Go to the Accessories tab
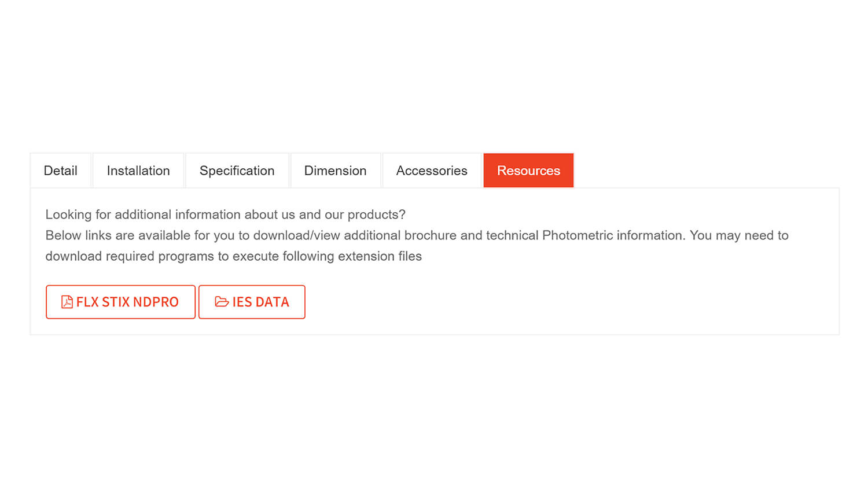The height and width of the screenshot is (488, 868). [x=432, y=171]
